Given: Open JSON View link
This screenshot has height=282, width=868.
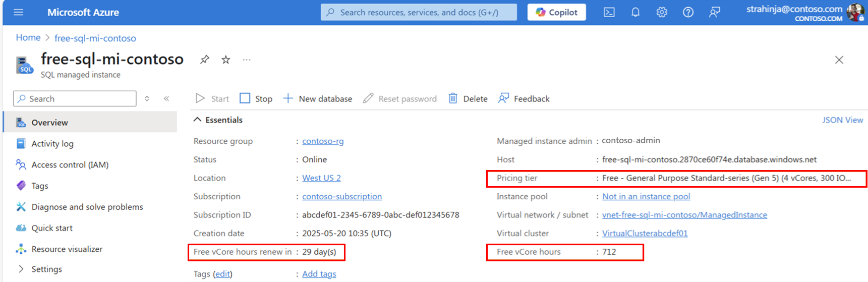Looking at the screenshot, I should 842,120.
